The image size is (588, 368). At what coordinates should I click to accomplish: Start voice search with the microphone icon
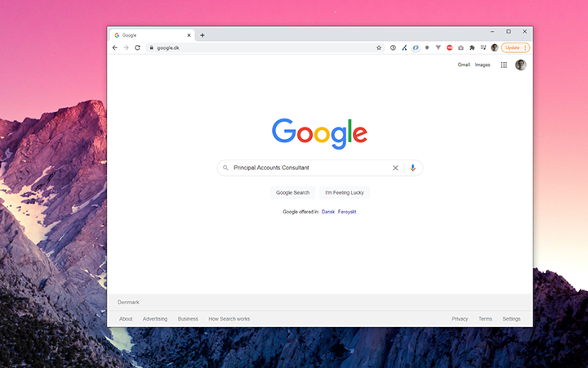tap(412, 168)
